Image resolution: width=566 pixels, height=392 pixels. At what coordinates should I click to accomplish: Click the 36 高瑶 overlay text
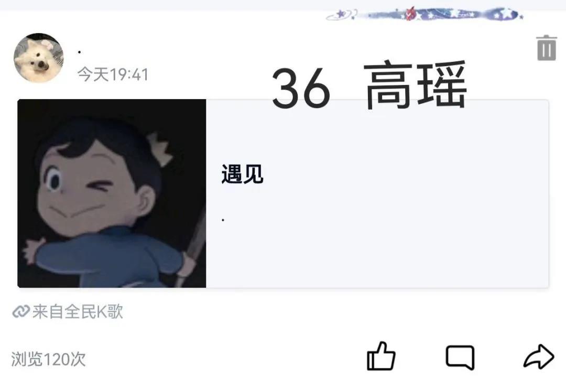coord(369,86)
